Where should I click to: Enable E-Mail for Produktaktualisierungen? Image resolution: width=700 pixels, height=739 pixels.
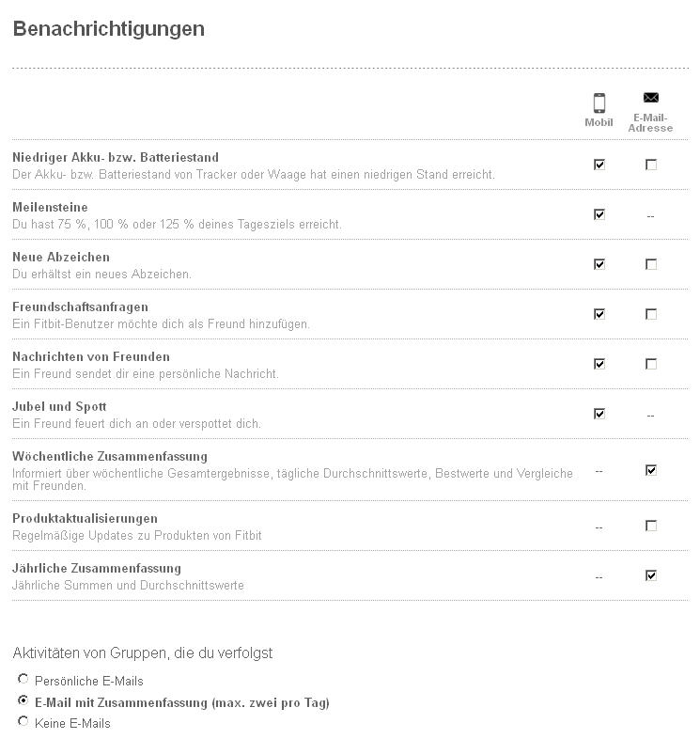pyautogui.click(x=651, y=526)
